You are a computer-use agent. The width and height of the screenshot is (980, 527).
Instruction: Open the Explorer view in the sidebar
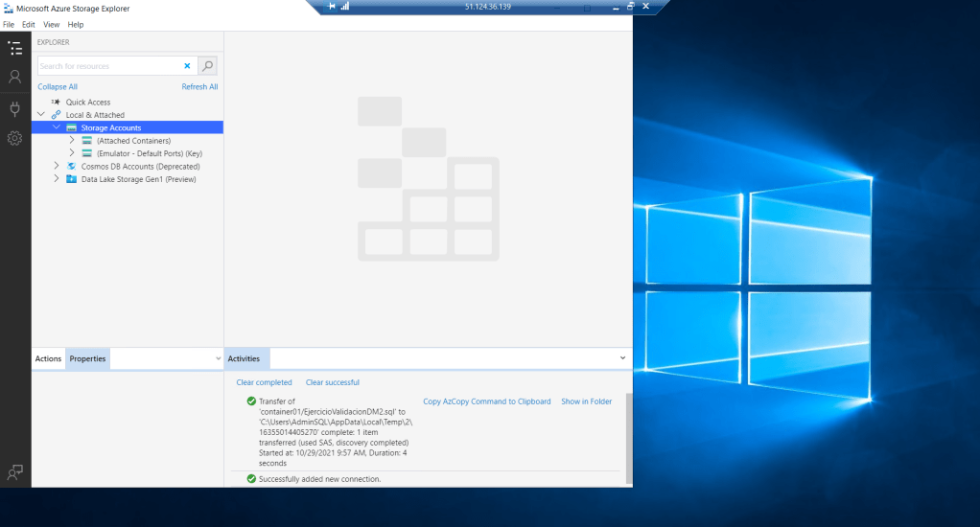pos(14,48)
